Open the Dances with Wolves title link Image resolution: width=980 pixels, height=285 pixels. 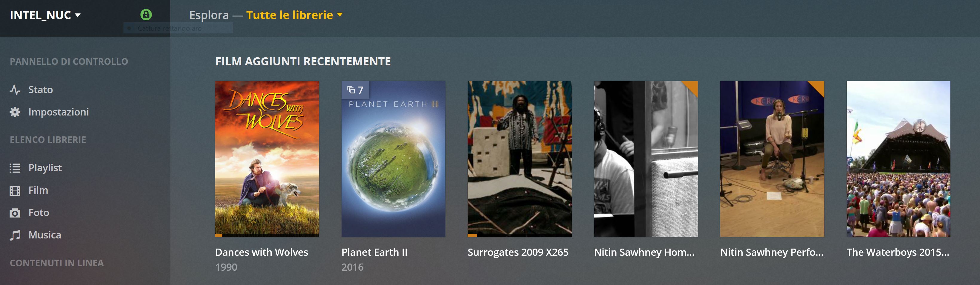coord(262,252)
